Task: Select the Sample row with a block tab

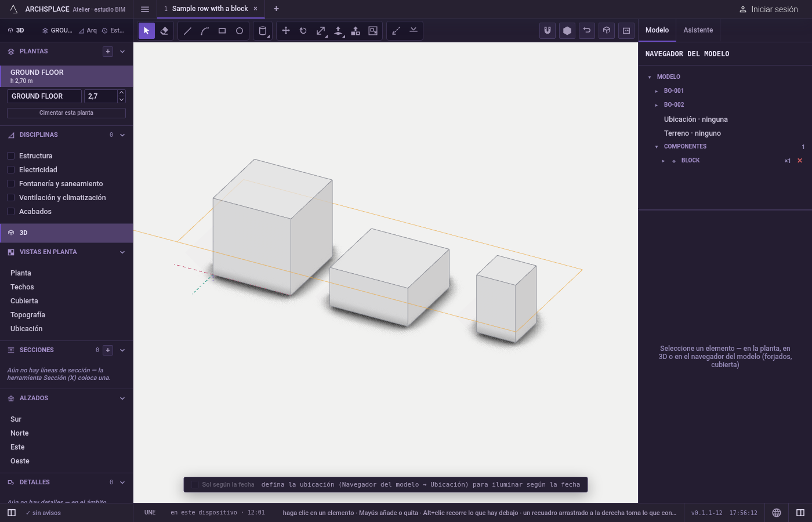Action: tap(210, 9)
